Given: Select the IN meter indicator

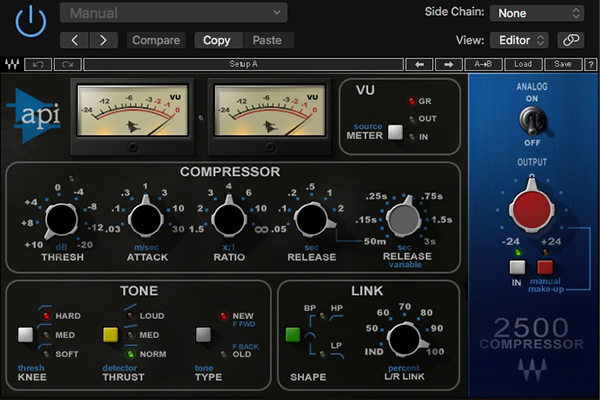Looking at the screenshot, I should pyautogui.click(x=412, y=137).
